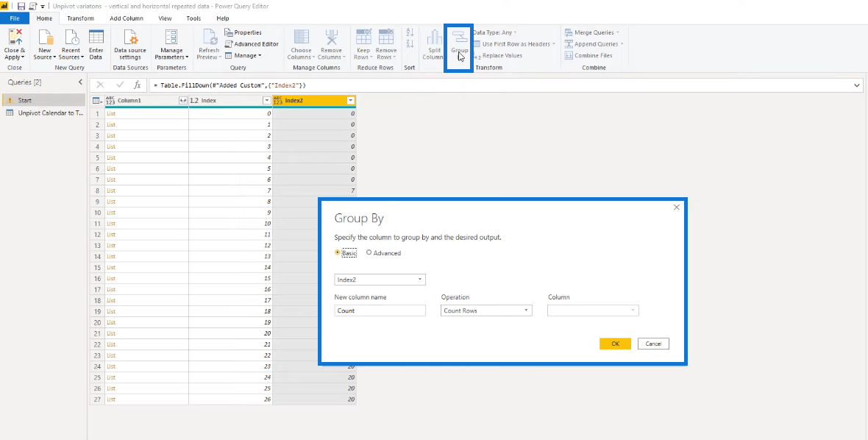Switch to the Help tab
Screen dimensions: 868x440
click(223, 18)
